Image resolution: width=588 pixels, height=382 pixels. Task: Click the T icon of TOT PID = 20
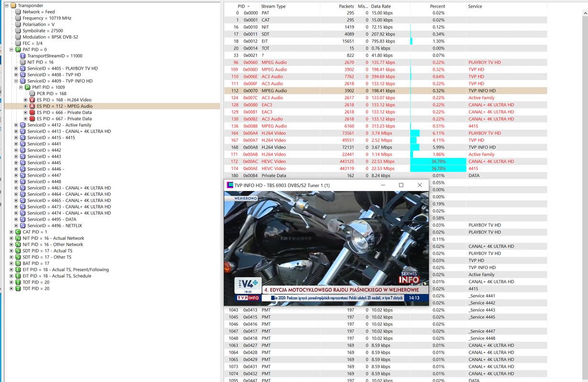18,282
